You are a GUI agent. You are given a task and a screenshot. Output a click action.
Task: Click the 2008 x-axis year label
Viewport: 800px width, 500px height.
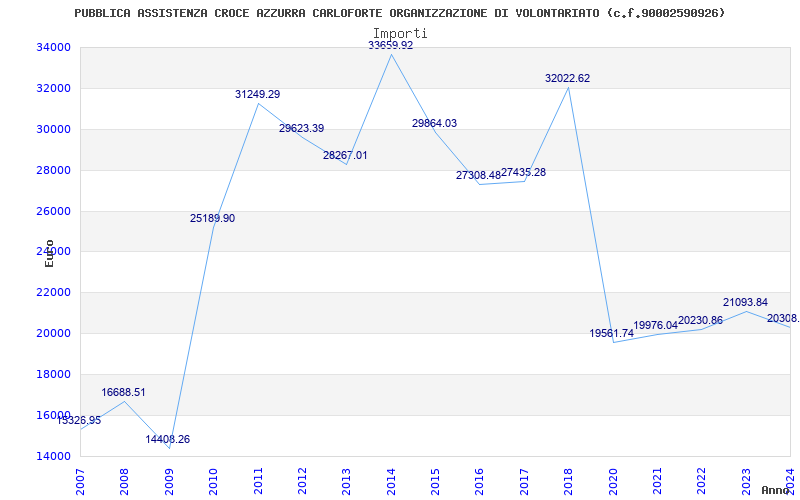click(124, 482)
